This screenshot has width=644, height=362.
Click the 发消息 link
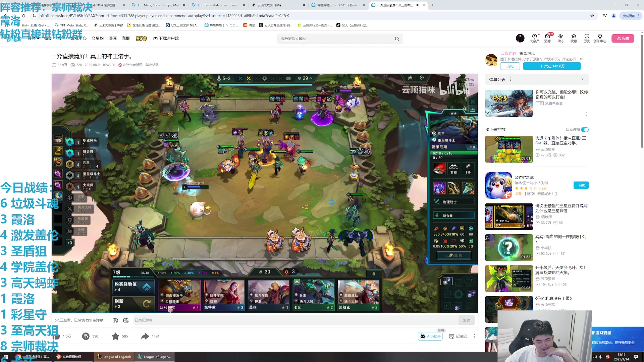point(527,53)
